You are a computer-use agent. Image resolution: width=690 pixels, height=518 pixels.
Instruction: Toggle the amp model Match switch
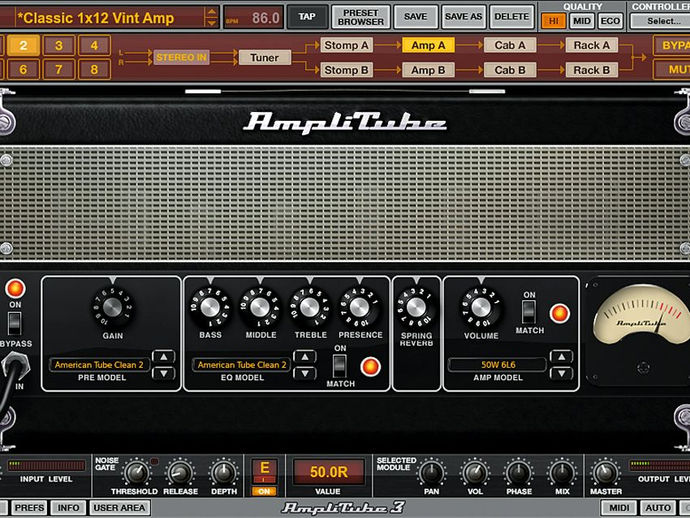point(529,312)
